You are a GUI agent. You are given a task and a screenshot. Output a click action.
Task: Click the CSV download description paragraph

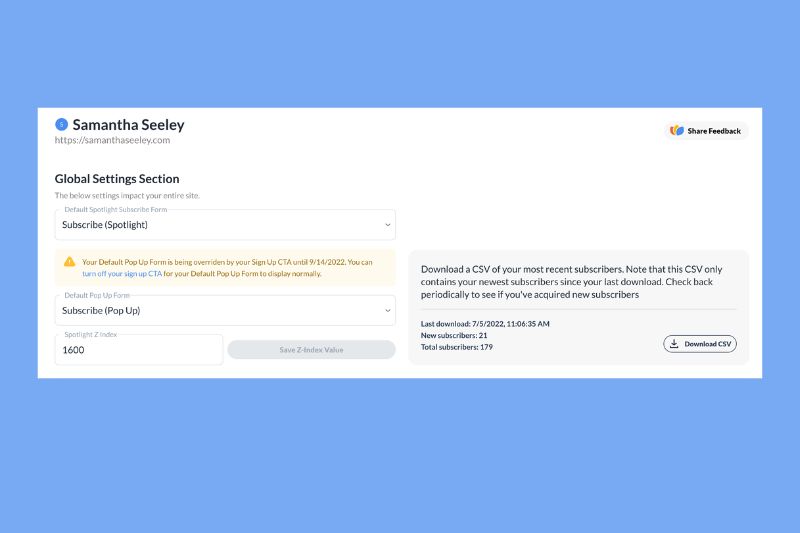coord(571,282)
